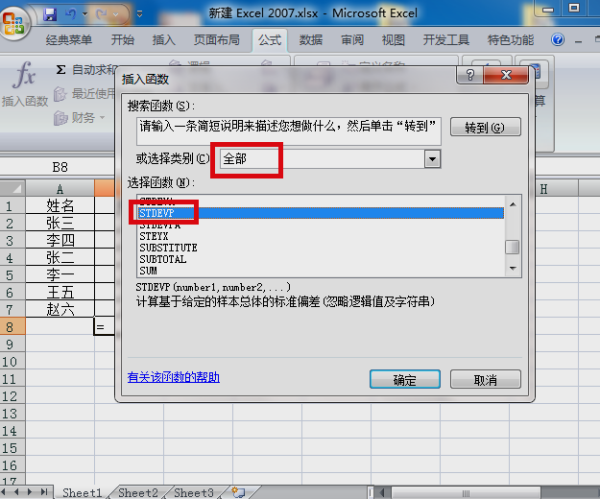
Task: Click the function list scroll down arrow
Action: tap(513, 268)
